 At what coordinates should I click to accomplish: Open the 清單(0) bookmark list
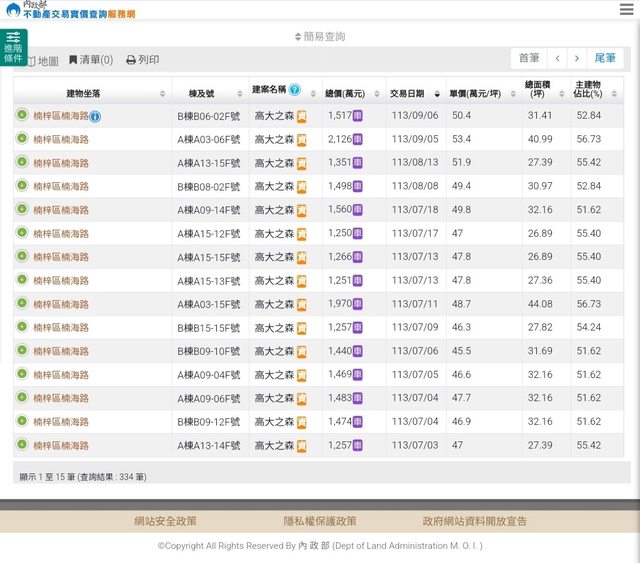(90, 61)
